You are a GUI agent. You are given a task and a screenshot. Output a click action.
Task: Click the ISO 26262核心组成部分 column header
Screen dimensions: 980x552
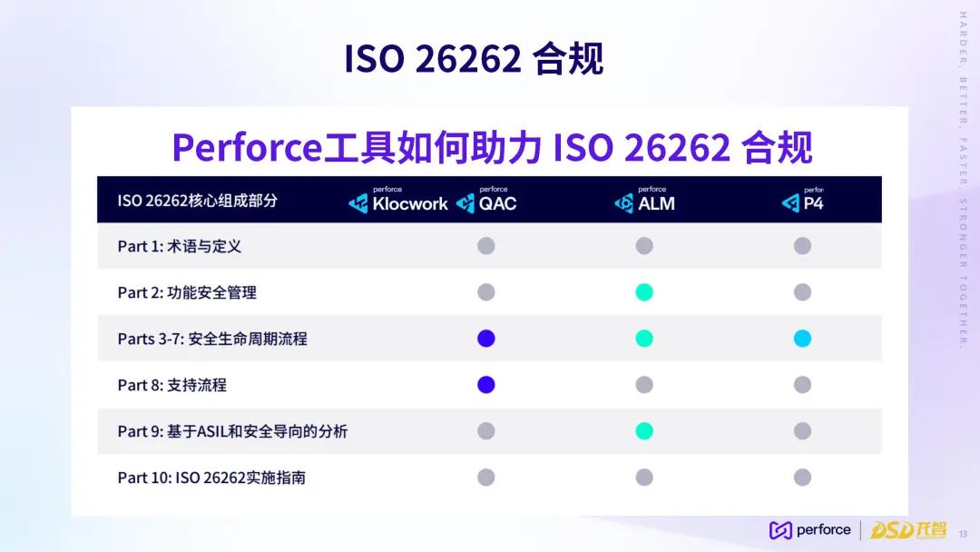(197, 201)
